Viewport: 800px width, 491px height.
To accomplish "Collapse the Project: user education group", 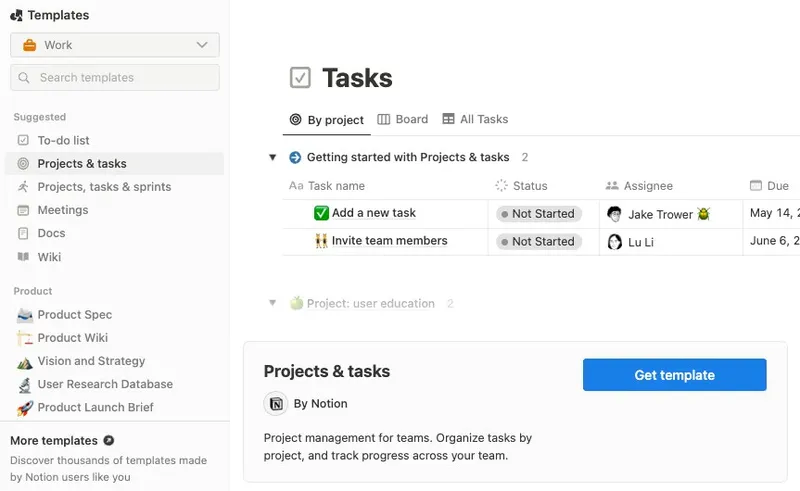I will 272,303.
